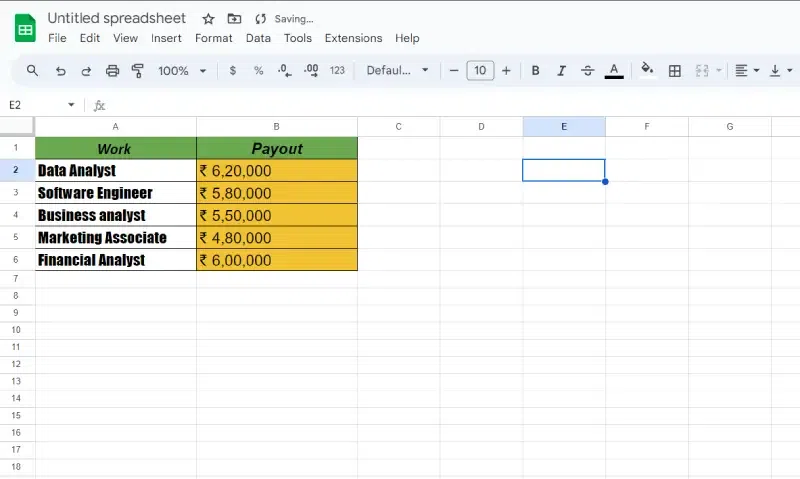This screenshot has width=800, height=479.
Task: Open more number formats 123
Action: pos(337,70)
